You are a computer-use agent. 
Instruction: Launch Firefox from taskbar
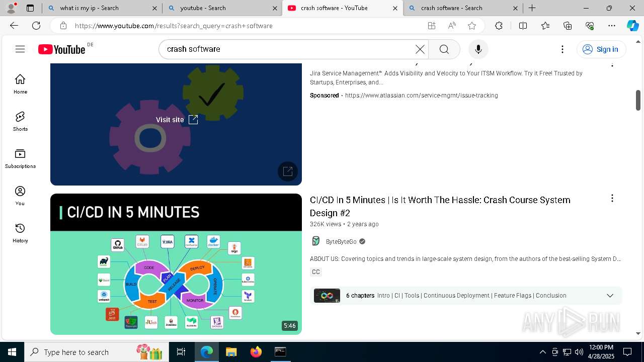(x=256, y=352)
